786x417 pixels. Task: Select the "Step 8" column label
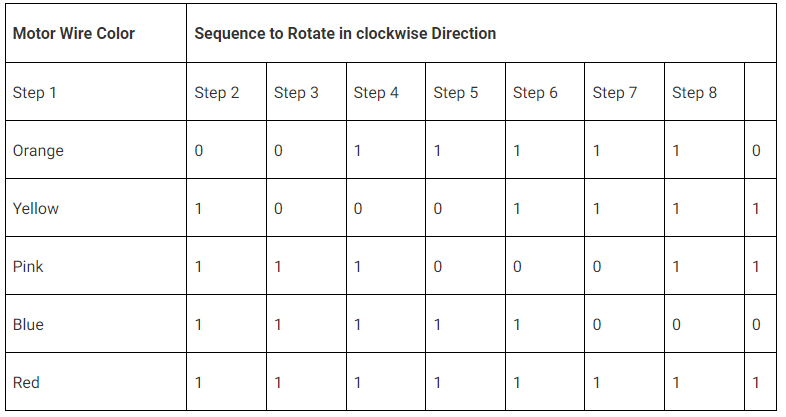tap(694, 93)
